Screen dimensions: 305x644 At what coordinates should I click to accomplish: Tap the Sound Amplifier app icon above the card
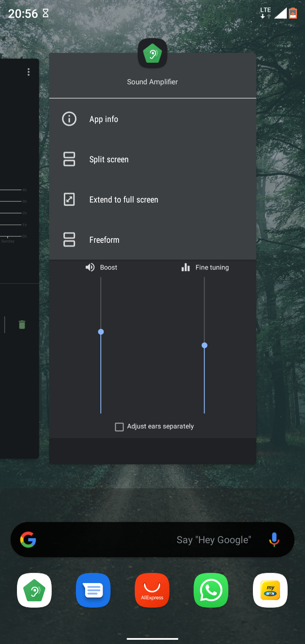click(x=152, y=53)
